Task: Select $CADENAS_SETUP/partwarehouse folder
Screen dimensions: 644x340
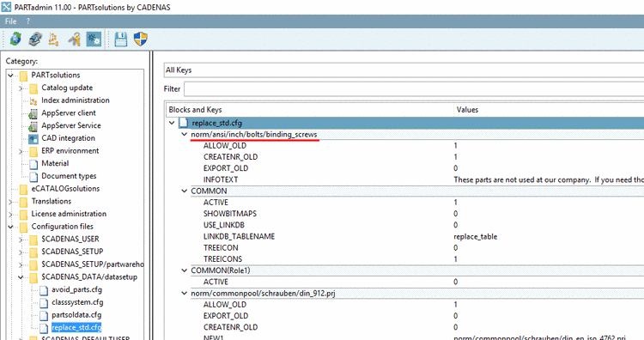Action: pos(93,264)
